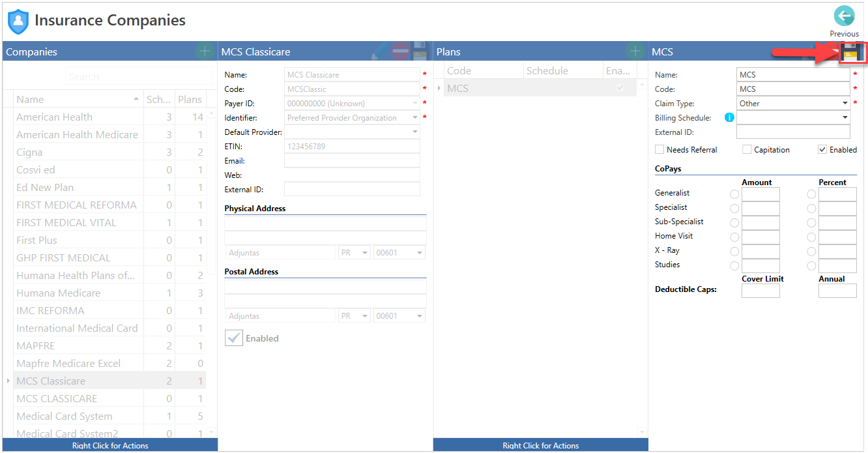Select Generalist Amount radio button
The image size is (868, 453).
pyautogui.click(x=734, y=194)
